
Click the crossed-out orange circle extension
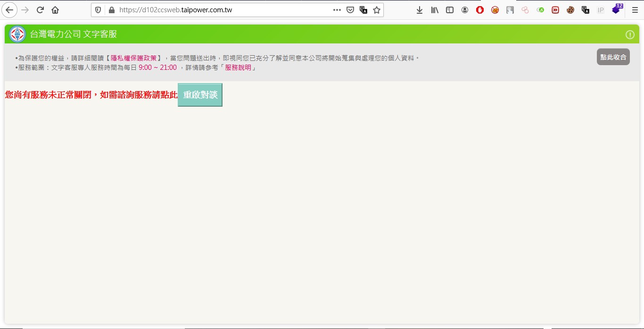pyautogui.click(x=495, y=10)
